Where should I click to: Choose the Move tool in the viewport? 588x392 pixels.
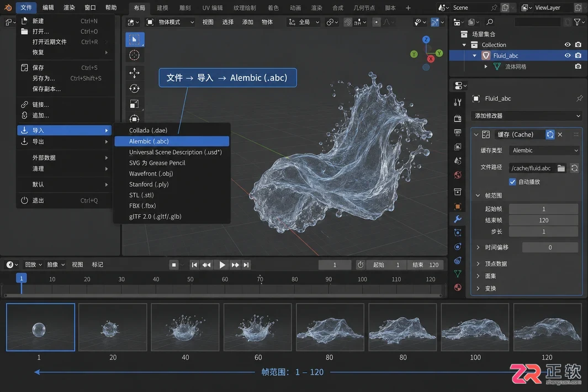click(x=134, y=73)
